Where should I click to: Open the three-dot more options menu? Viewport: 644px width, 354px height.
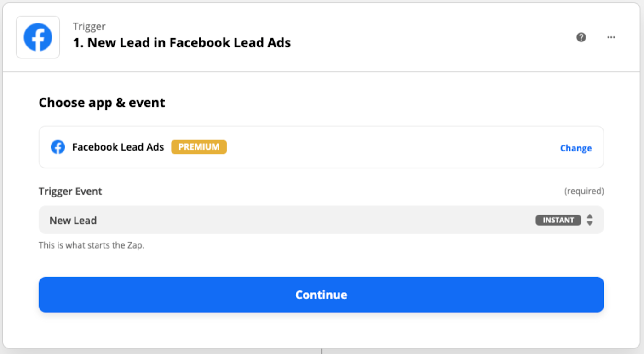tap(611, 37)
